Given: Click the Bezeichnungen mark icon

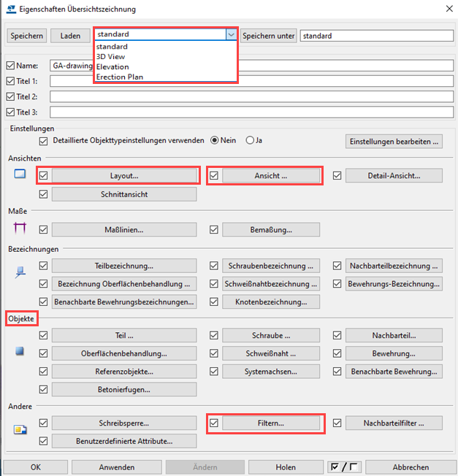Looking at the screenshot, I should pyautogui.click(x=20, y=272).
